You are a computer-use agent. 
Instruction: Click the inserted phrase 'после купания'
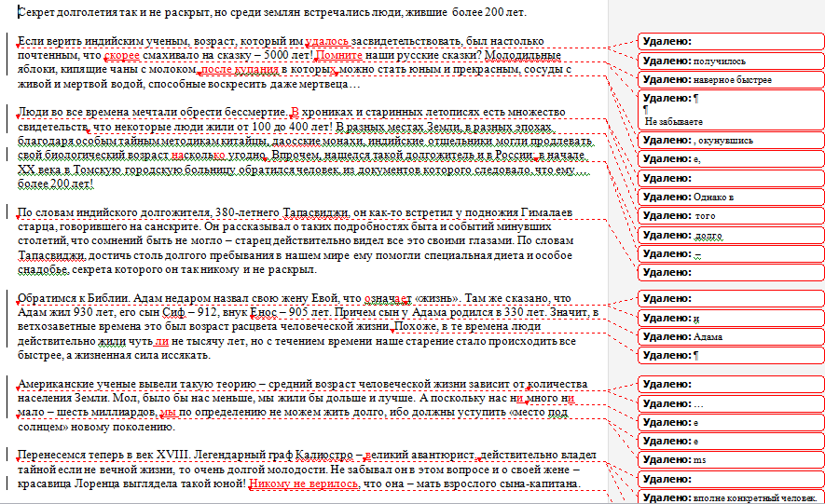[240, 69]
